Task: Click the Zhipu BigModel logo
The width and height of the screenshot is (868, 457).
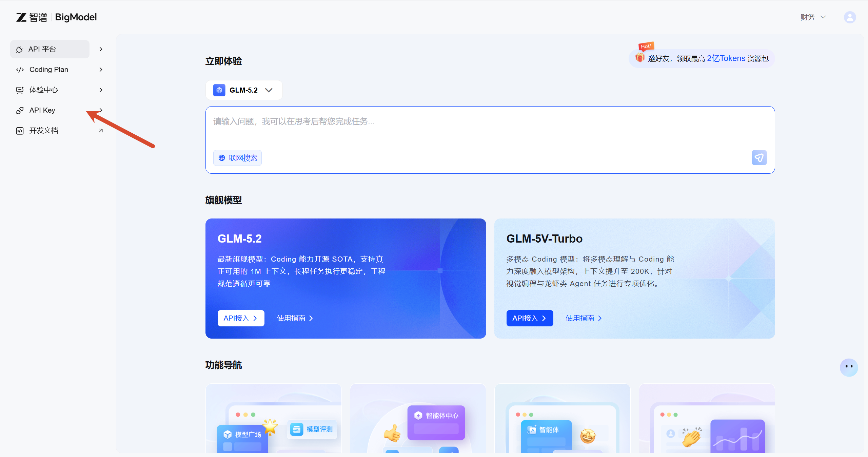Action: click(x=56, y=17)
